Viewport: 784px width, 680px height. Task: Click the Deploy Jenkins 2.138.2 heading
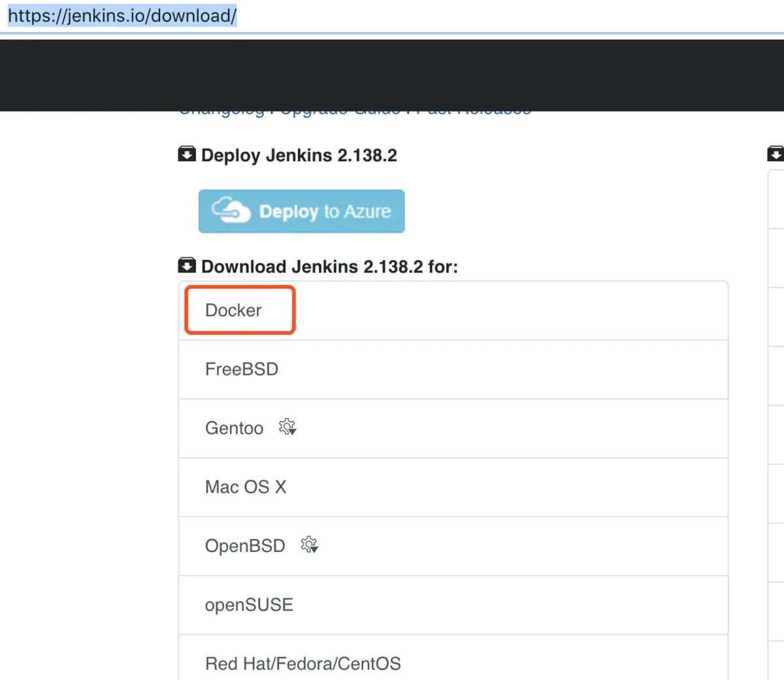click(x=299, y=155)
